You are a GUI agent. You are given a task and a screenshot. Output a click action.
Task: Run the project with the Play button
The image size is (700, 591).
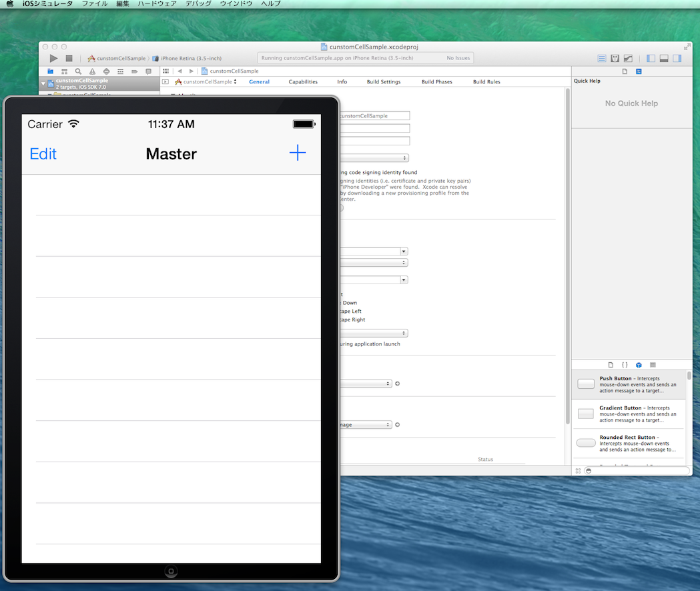pyautogui.click(x=53, y=58)
